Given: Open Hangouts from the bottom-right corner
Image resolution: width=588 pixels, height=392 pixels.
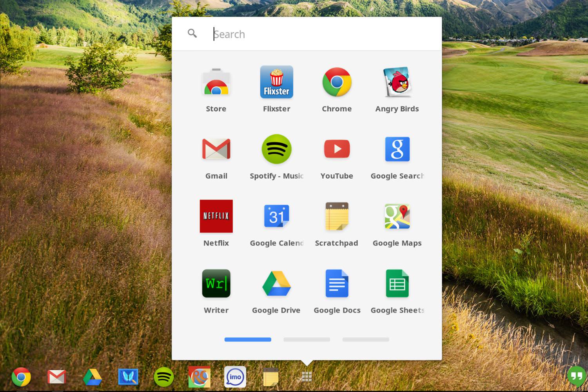Looking at the screenshot, I should tap(576, 376).
